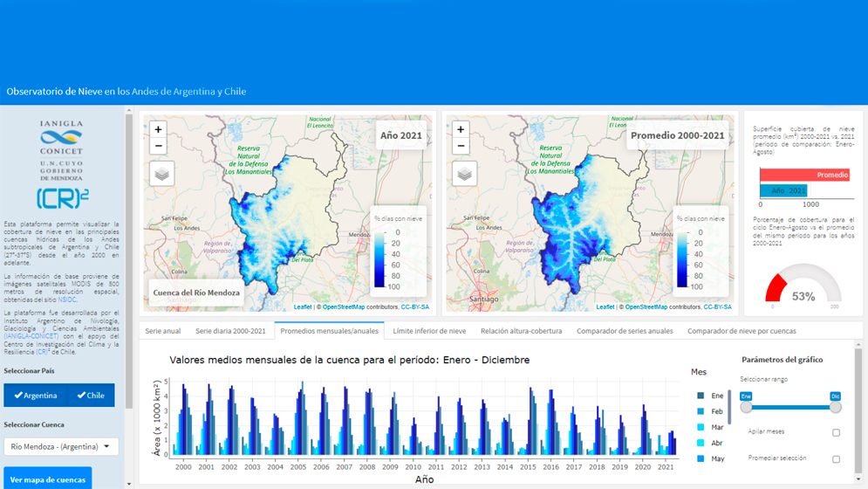Viewport: 868px width, 489px height.
Task: Zoom out on the Año 2021 map
Action: 158,146
